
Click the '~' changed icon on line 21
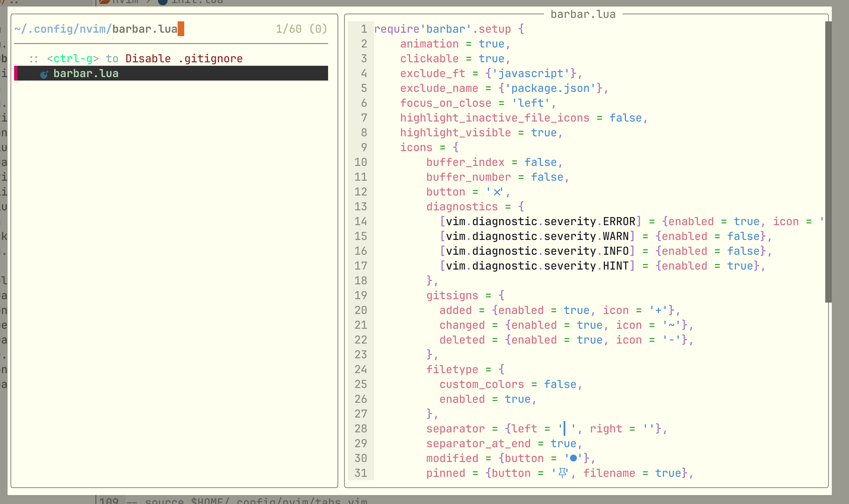672,325
